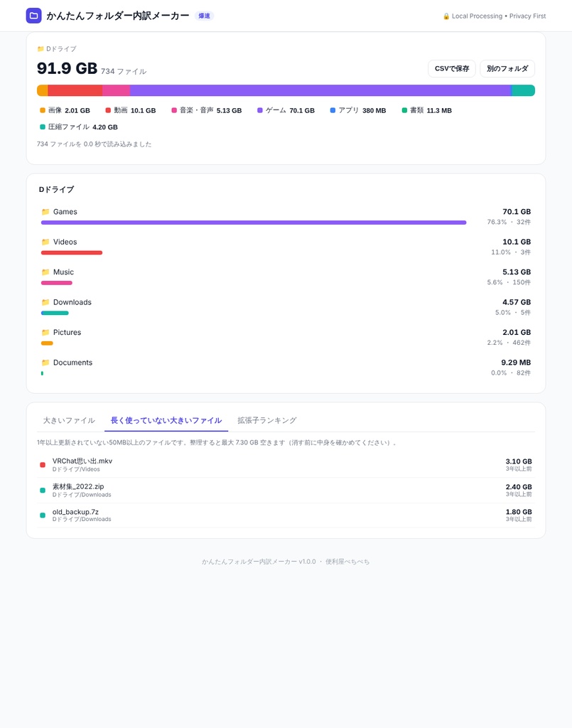Open the 拡張子ランキング tab
This screenshot has width=572, height=728.
(x=266, y=421)
